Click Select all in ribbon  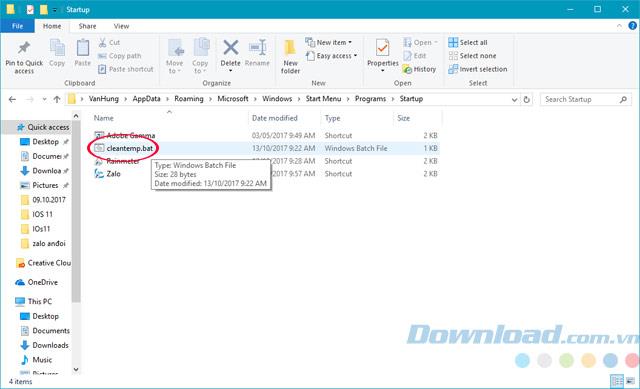[x=468, y=42]
